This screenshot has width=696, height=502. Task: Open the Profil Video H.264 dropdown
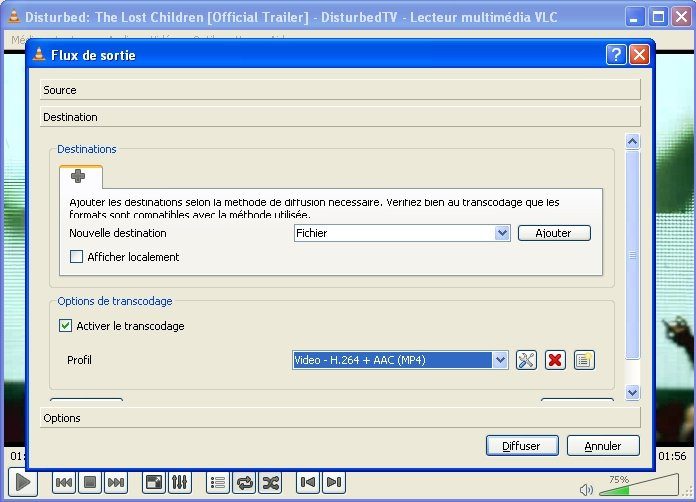pos(400,360)
